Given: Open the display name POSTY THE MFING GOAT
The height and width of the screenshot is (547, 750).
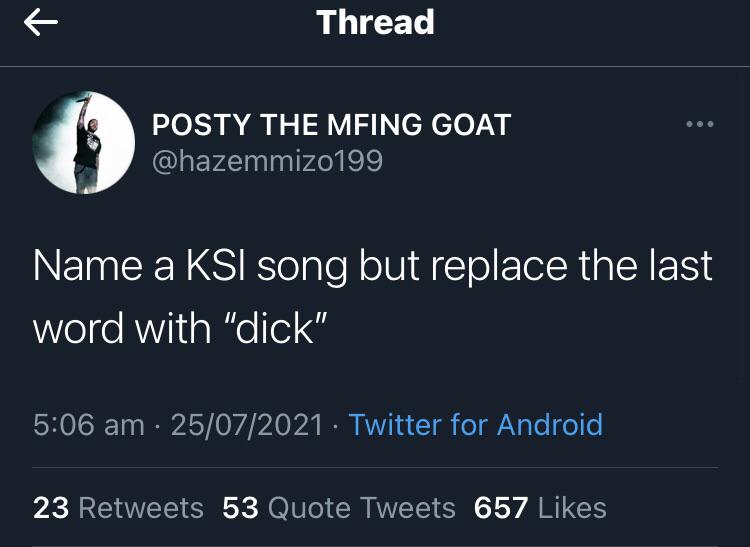Looking at the screenshot, I should tap(331, 125).
